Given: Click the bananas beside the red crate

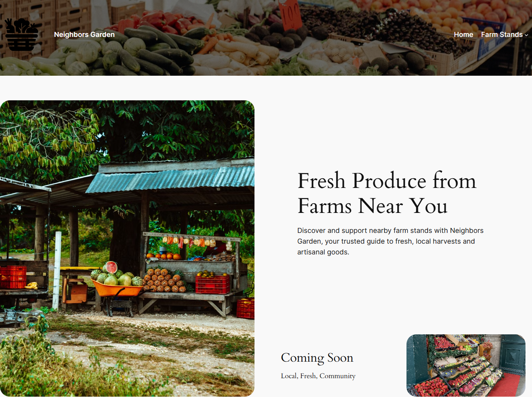Looking at the screenshot, I should (31, 285).
